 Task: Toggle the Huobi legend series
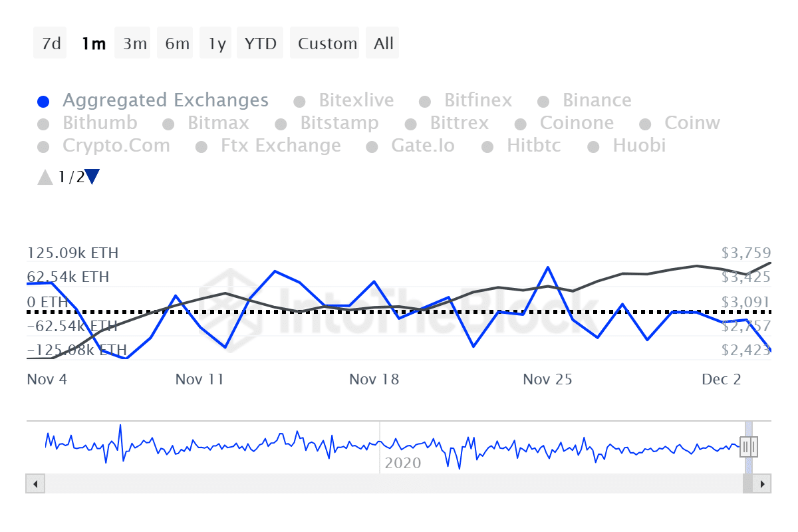pos(638,146)
